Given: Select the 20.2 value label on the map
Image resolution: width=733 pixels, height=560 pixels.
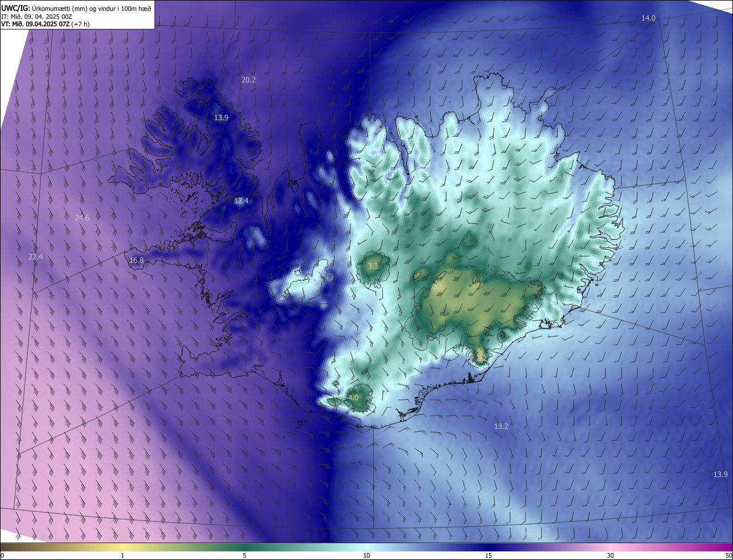Looking at the screenshot, I should (x=249, y=80).
